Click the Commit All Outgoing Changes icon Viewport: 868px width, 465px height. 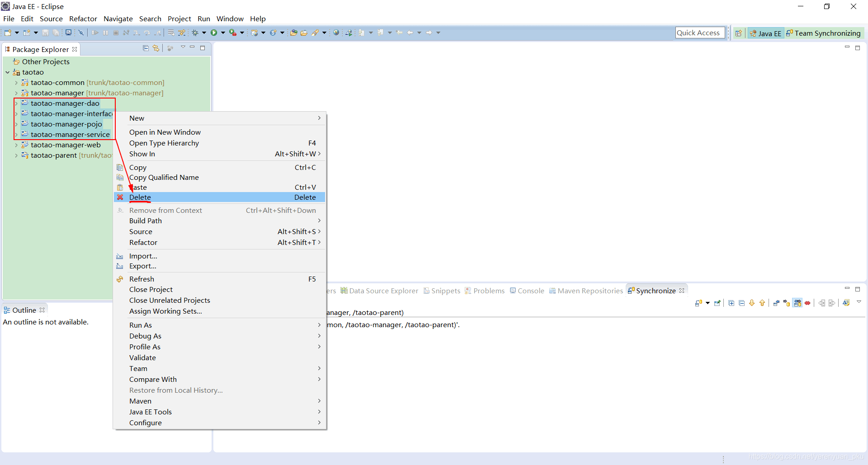point(832,303)
